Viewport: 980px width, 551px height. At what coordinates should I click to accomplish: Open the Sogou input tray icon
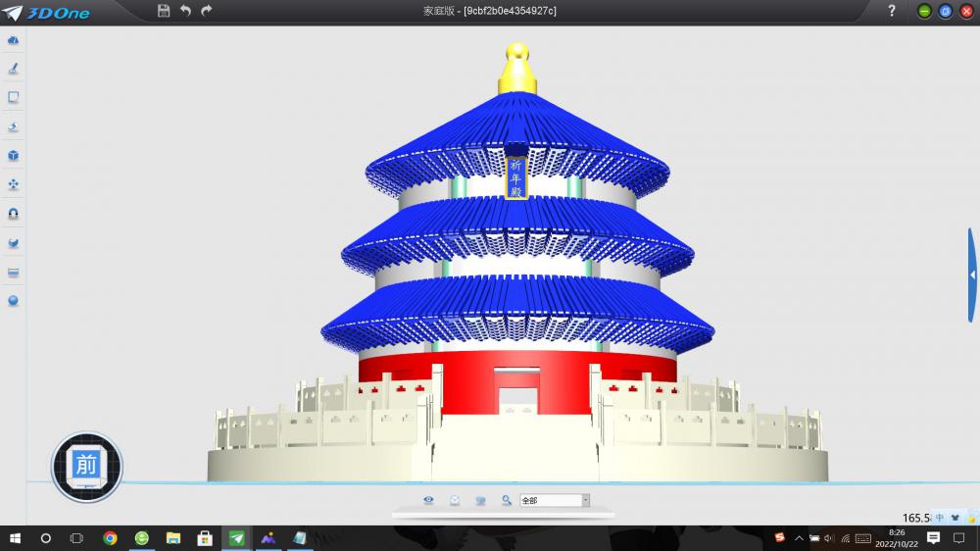(779, 538)
